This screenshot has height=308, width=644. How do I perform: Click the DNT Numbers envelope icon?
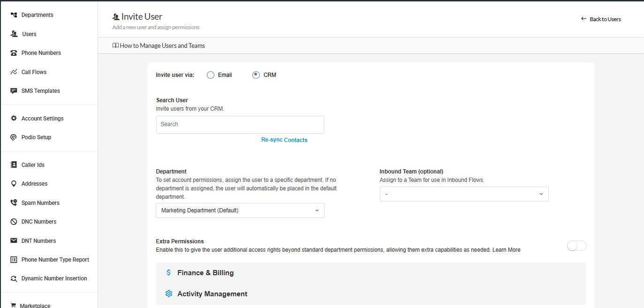coord(14,241)
